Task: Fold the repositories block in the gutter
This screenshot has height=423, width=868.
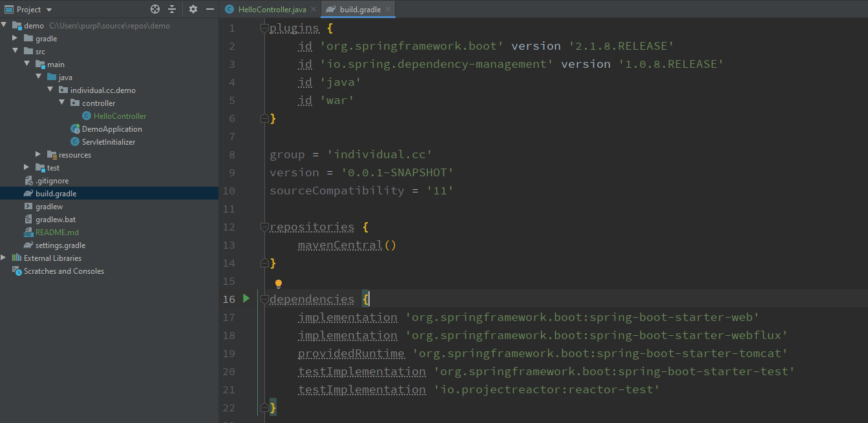Action: tap(264, 227)
